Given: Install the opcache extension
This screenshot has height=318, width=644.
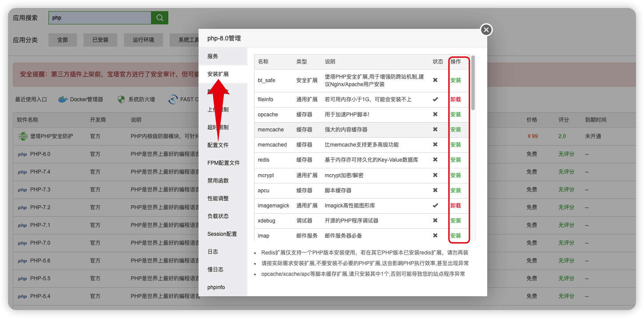Looking at the screenshot, I should pyautogui.click(x=456, y=115).
